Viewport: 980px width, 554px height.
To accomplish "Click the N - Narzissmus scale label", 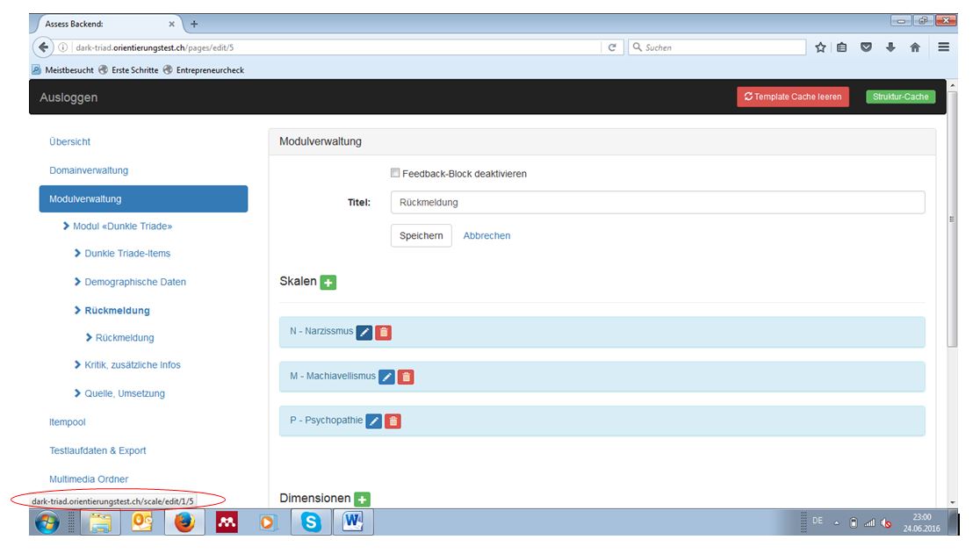I will click(321, 331).
